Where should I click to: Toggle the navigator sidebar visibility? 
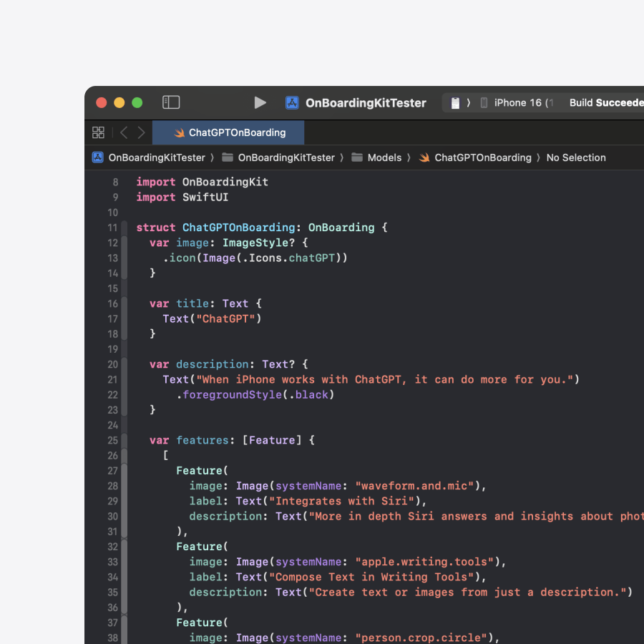click(x=171, y=102)
